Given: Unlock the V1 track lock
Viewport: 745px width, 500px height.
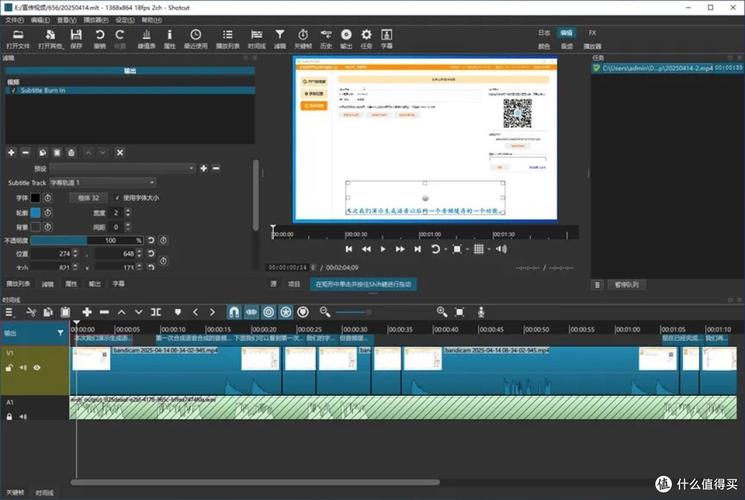Looking at the screenshot, I should tap(9, 367).
